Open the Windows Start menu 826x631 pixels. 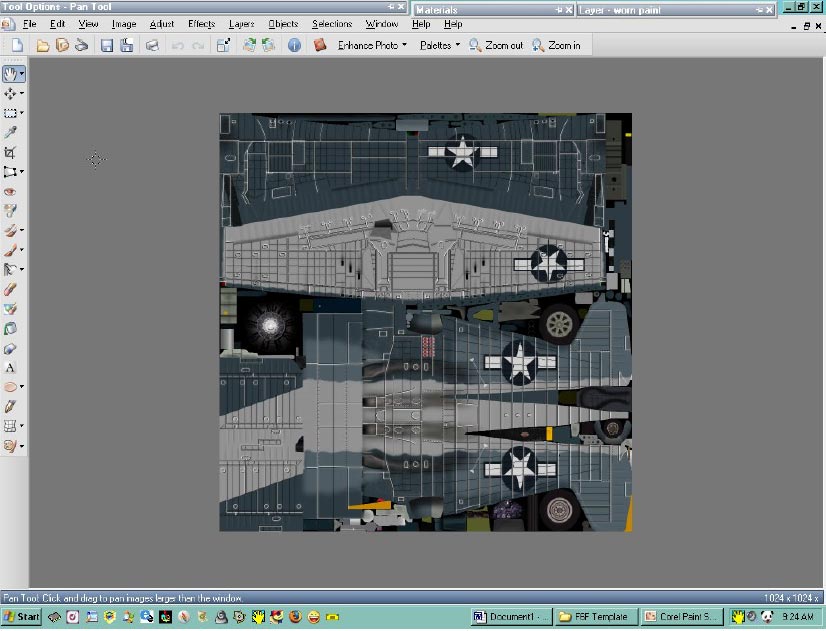(21, 617)
